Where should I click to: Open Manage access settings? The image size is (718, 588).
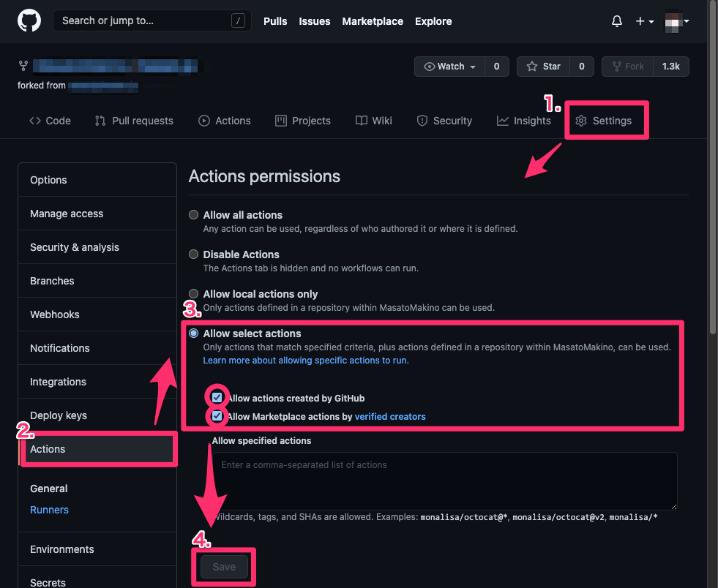click(x=97, y=214)
